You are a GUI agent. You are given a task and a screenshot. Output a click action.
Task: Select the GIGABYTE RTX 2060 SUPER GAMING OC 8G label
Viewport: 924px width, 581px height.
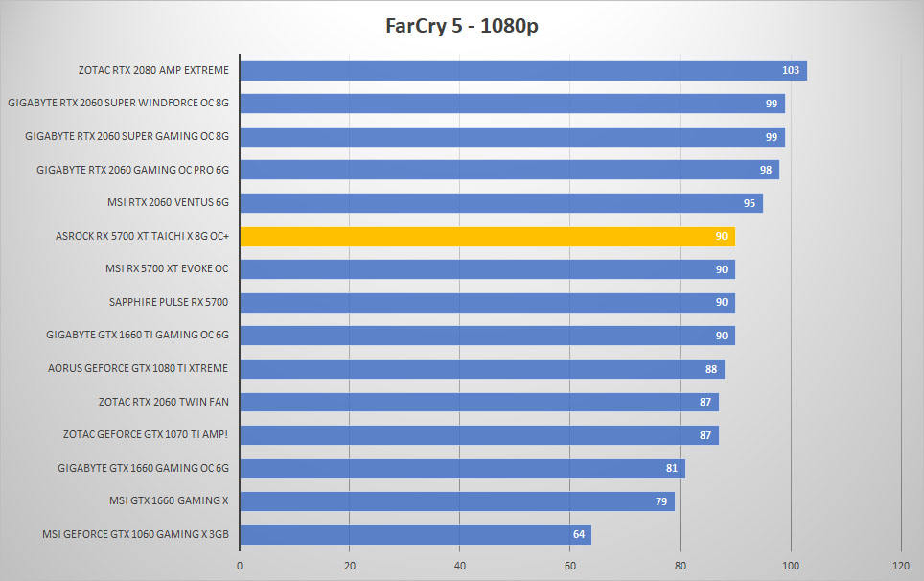tap(127, 136)
